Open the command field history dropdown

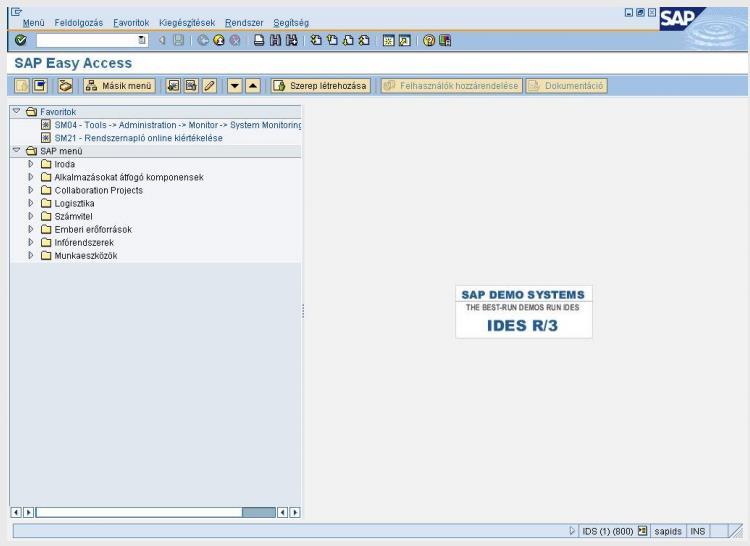click(142, 41)
